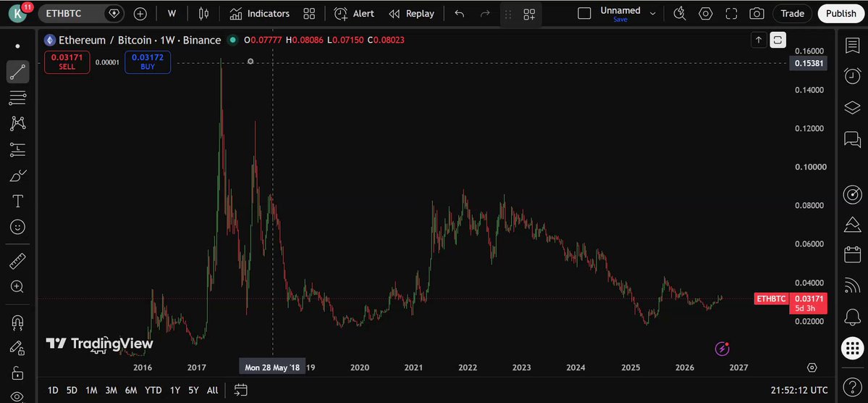This screenshot has height=403, width=868.
Task: Select the 1D date range
Action: click(x=53, y=390)
